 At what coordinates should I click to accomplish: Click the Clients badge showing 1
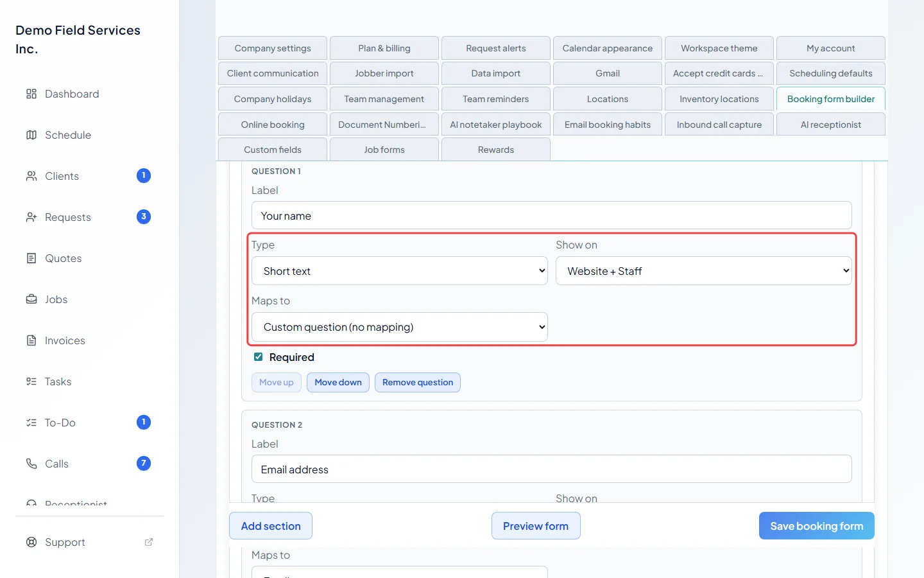click(144, 175)
